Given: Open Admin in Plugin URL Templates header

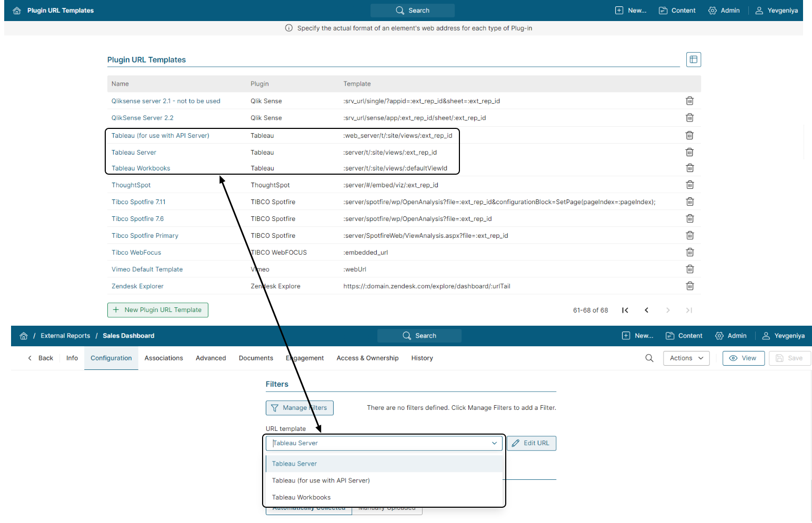Looking at the screenshot, I should (724, 11).
